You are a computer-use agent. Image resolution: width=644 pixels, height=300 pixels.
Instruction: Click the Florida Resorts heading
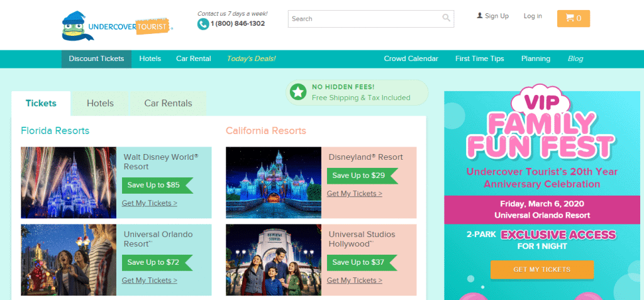tap(55, 131)
